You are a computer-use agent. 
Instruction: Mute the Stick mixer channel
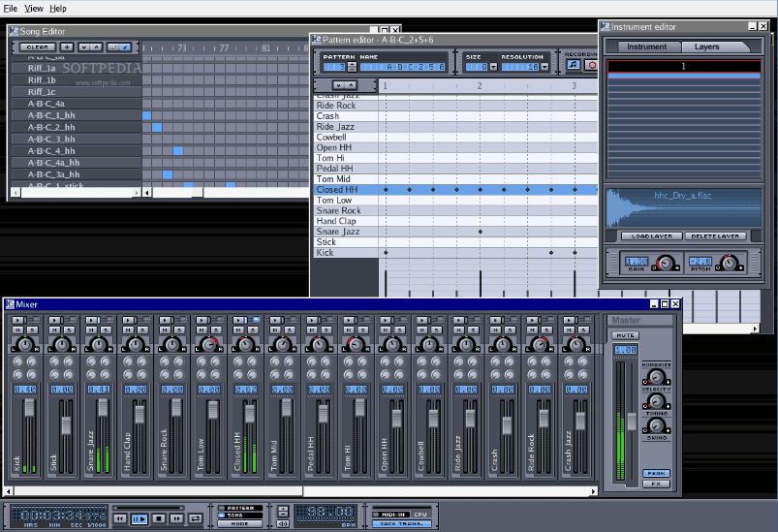click(54, 330)
